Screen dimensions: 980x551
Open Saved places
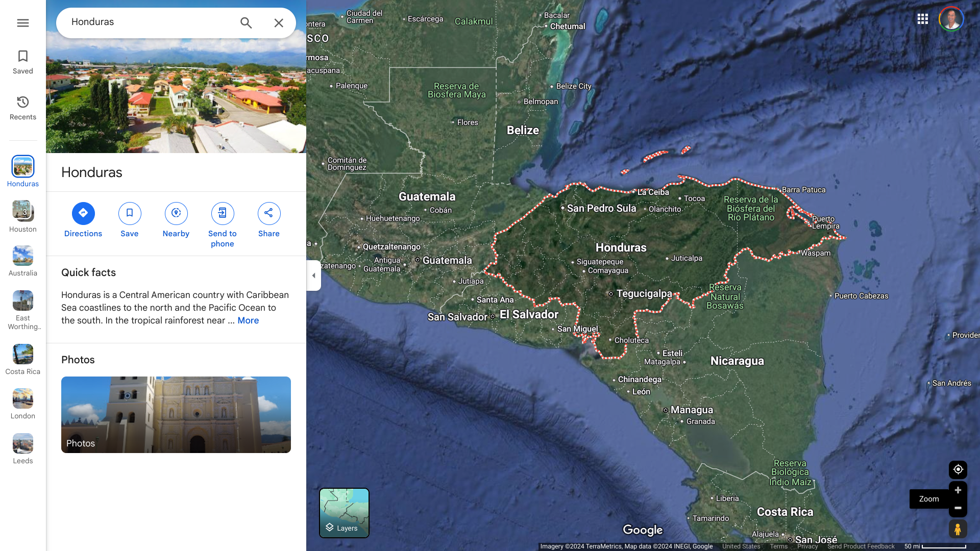[22, 62]
